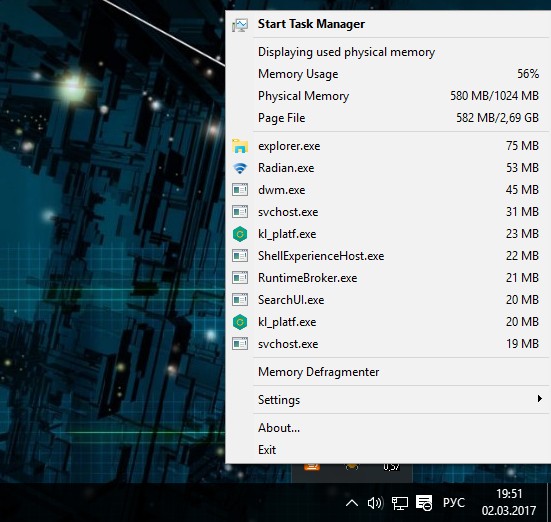The image size is (551, 522).
Task: Open the About... dialog
Action: click(388, 428)
